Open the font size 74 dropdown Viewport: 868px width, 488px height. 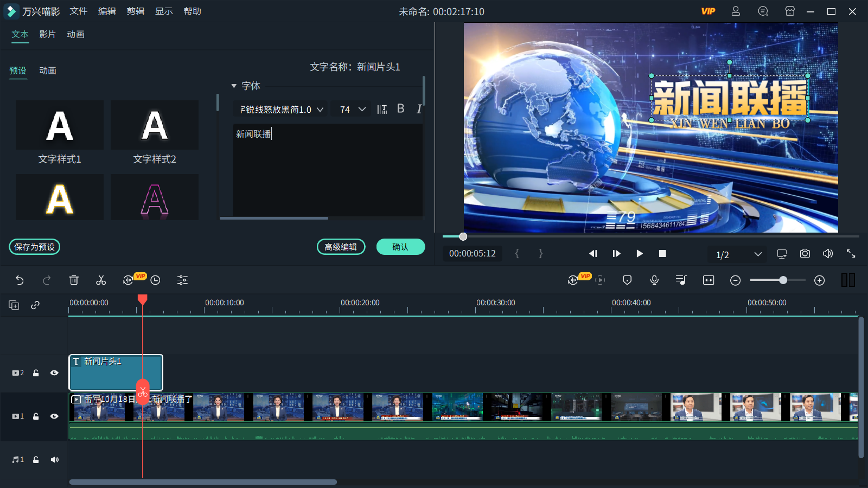click(x=362, y=109)
